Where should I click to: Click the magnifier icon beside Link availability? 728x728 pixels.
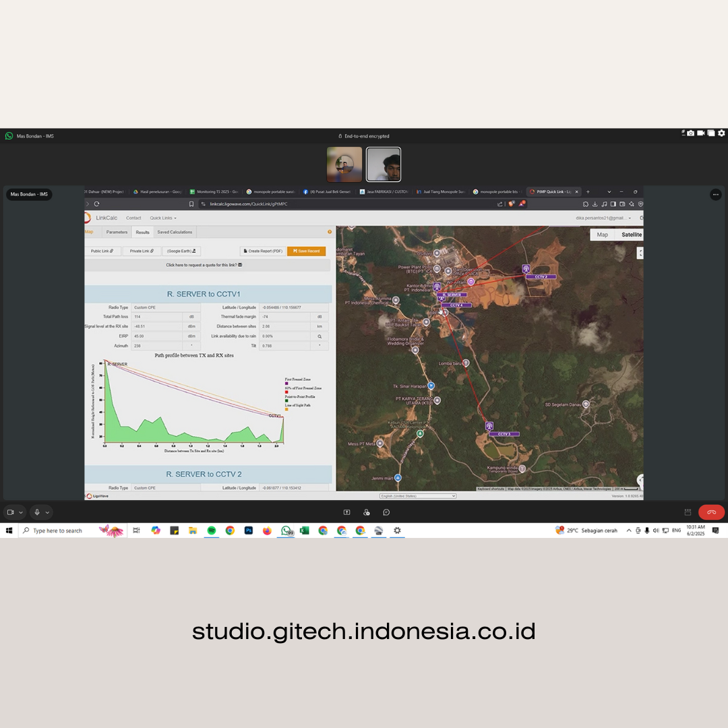[320, 336]
